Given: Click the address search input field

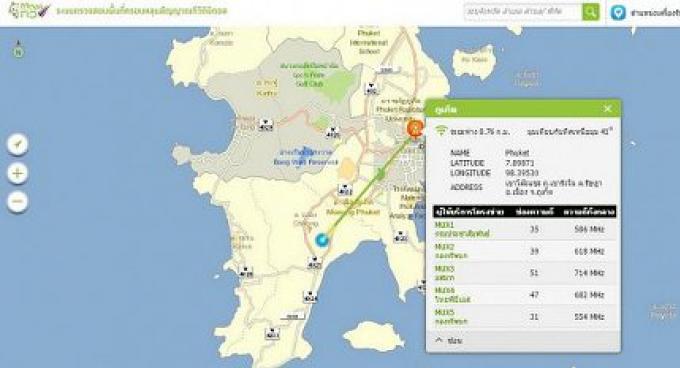Looking at the screenshot, I should pyautogui.click(x=523, y=12).
